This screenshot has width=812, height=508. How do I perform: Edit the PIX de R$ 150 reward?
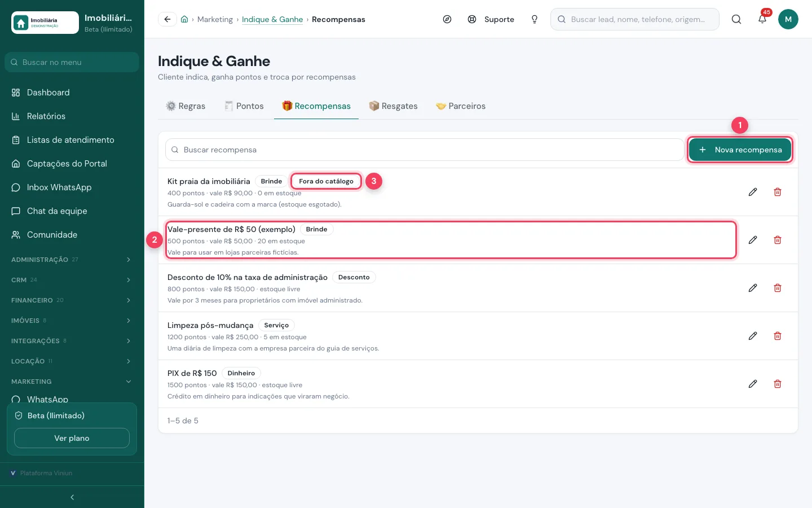coord(753,384)
